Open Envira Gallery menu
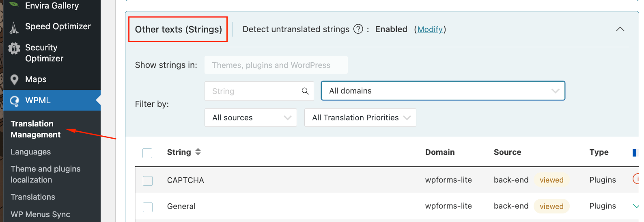Screen dimensions: 644x222 click(x=52, y=6)
